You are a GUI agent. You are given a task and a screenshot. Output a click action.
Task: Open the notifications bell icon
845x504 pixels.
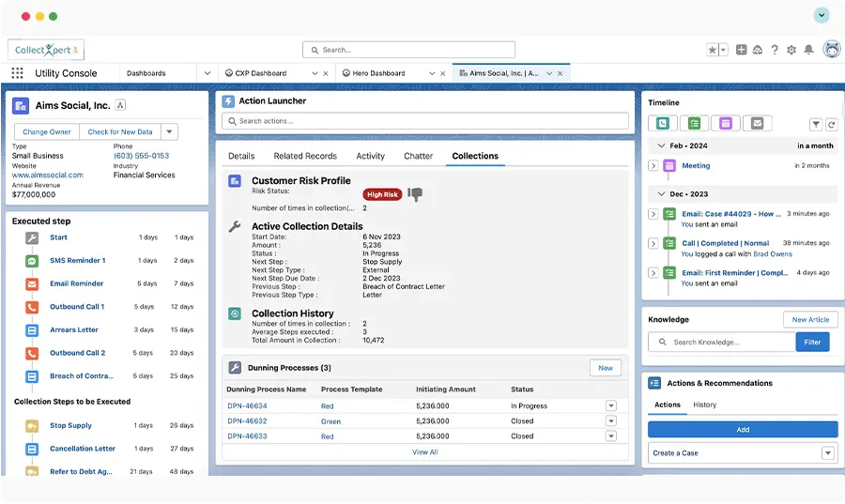[808, 50]
